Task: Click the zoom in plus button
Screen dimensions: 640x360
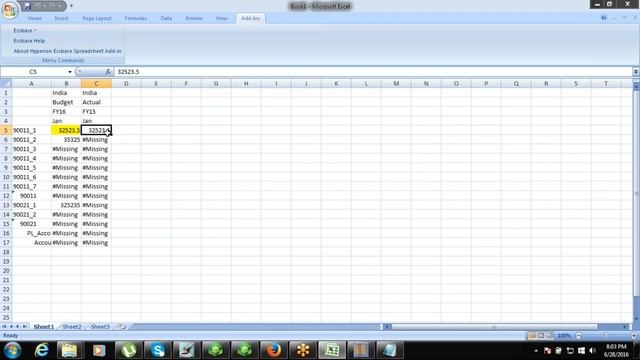Action: click(x=634, y=336)
